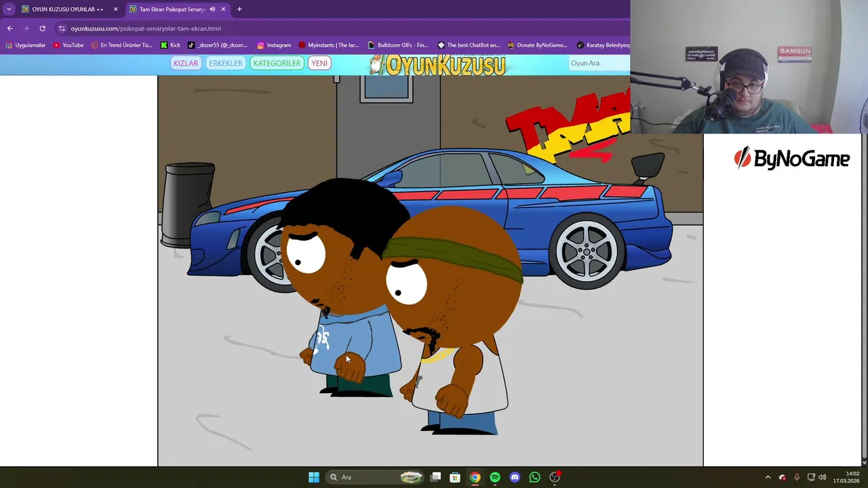Open the YENİ games page

coord(319,63)
